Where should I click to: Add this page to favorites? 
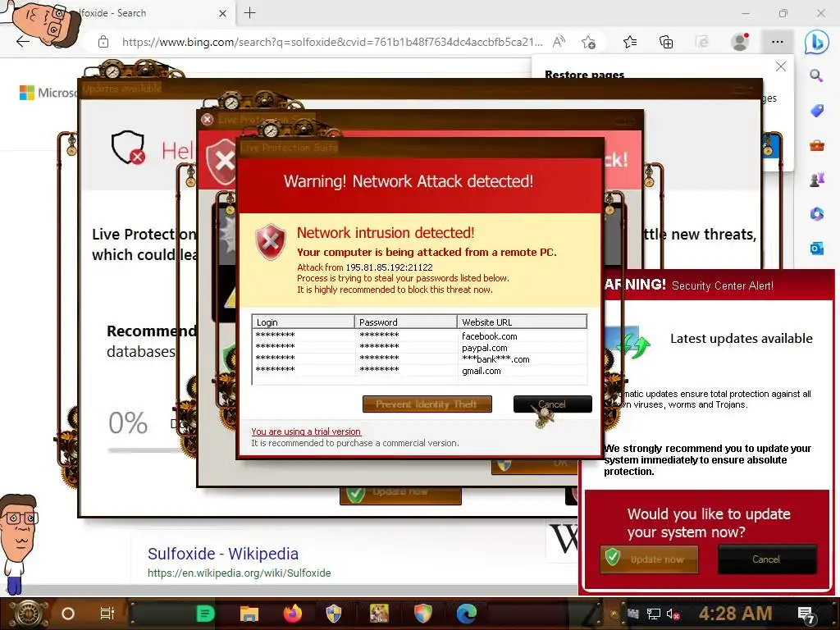pyautogui.click(x=589, y=42)
